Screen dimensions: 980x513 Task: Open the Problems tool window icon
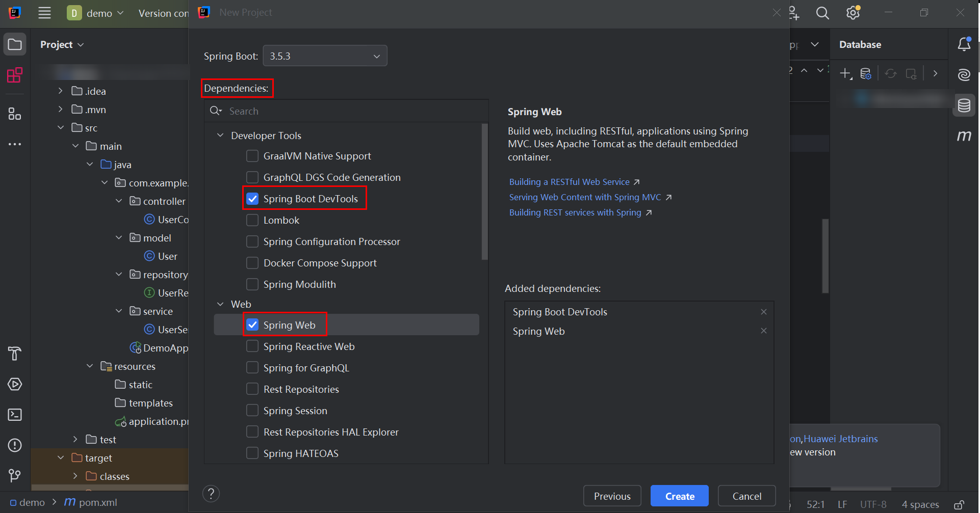pos(15,445)
